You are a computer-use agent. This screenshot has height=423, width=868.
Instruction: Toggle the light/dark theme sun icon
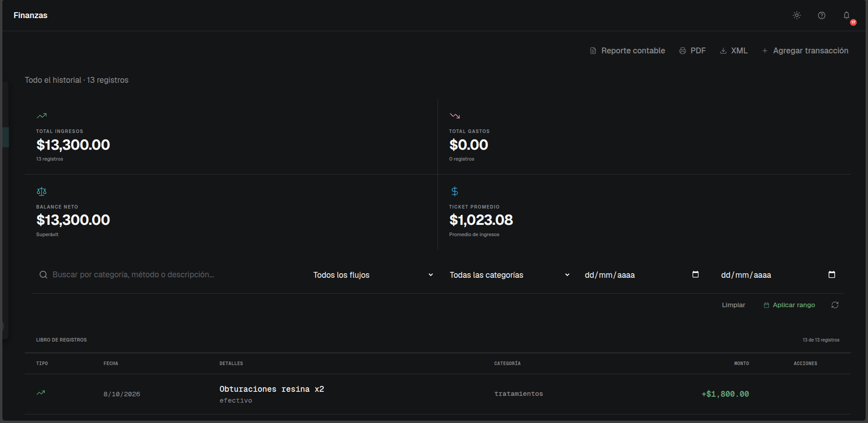click(797, 15)
